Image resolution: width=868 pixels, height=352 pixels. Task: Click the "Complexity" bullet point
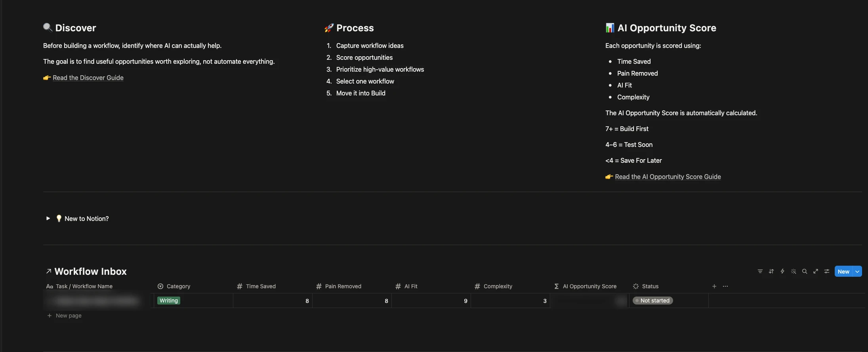[633, 97]
